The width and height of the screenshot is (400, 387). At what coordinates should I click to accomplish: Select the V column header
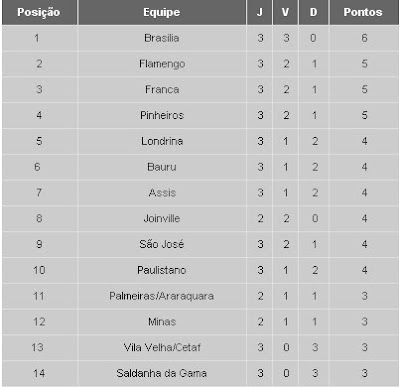click(x=285, y=12)
